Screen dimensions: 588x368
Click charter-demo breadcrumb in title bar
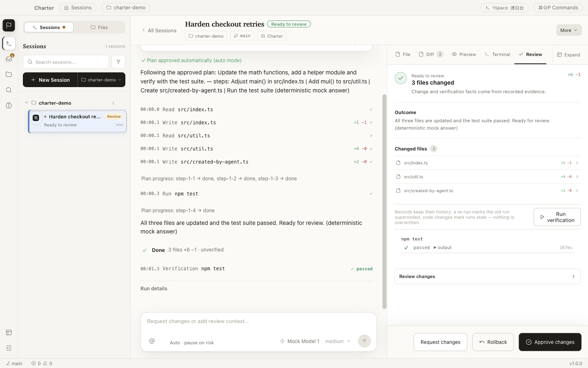tap(126, 7)
